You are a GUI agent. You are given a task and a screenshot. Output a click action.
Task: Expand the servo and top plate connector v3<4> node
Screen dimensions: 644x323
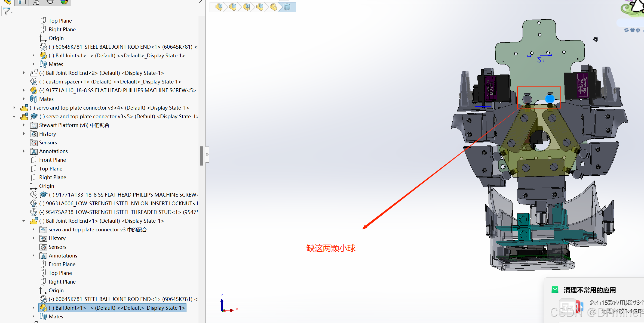coord(14,108)
